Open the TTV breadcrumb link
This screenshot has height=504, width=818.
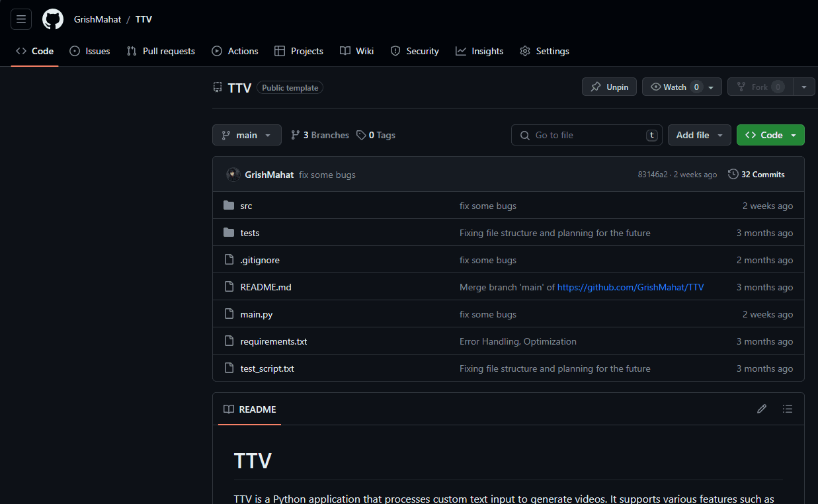click(143, 19)
